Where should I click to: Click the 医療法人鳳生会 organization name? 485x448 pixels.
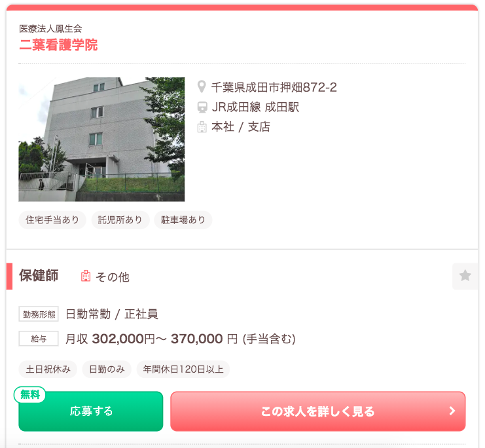click(51, 28)
